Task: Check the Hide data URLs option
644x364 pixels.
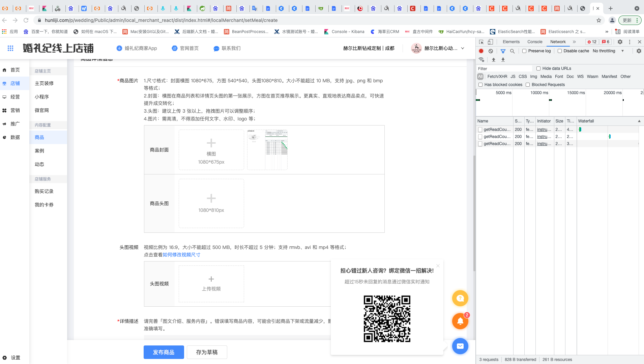Action: coord(538,68)
